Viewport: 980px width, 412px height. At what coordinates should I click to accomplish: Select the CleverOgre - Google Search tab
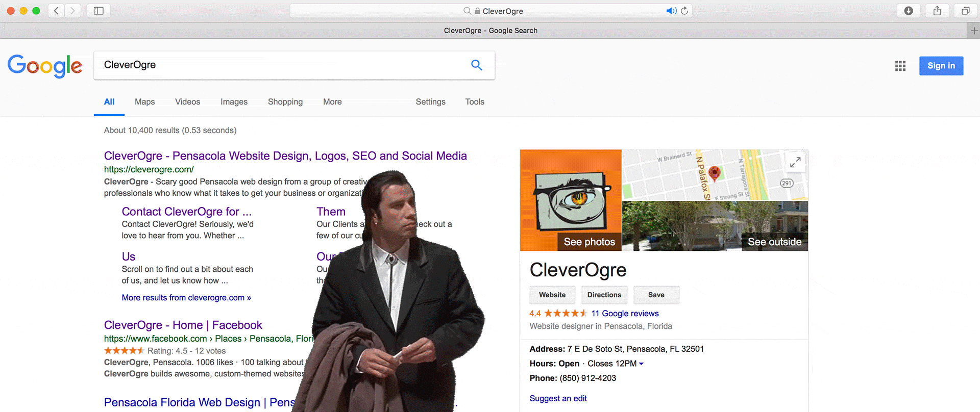coord(491,31)
